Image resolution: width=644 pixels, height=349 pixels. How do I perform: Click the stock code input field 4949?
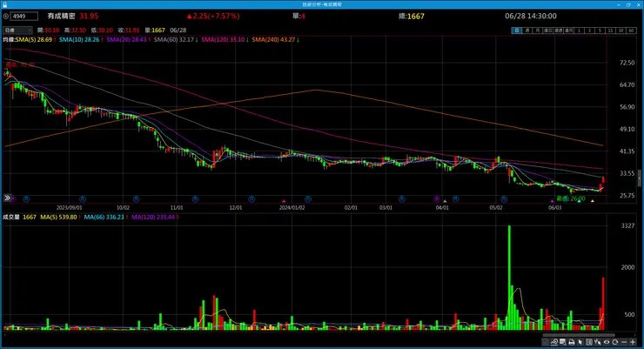(x=24, y=16)
